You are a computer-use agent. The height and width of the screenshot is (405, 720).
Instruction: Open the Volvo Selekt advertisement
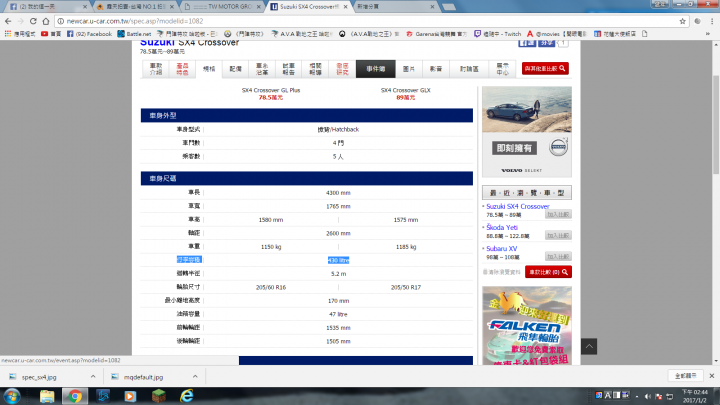click(527, 131)
